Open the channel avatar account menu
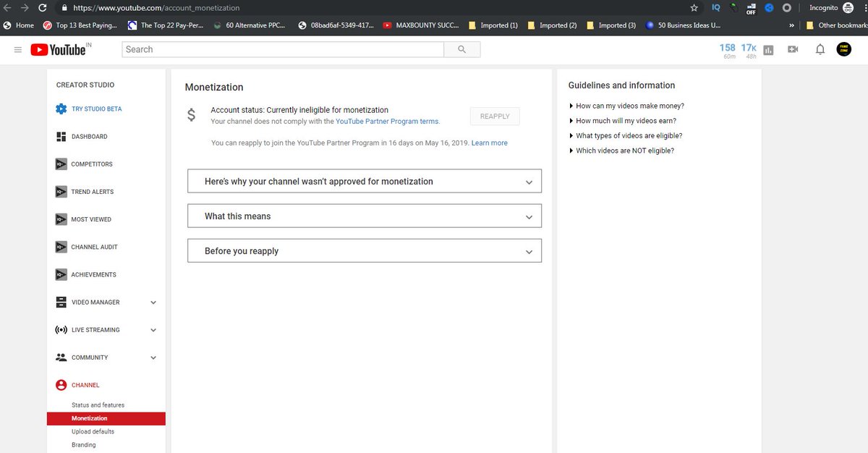This screenshot has width=868, height=453. (x=843, y=49)
